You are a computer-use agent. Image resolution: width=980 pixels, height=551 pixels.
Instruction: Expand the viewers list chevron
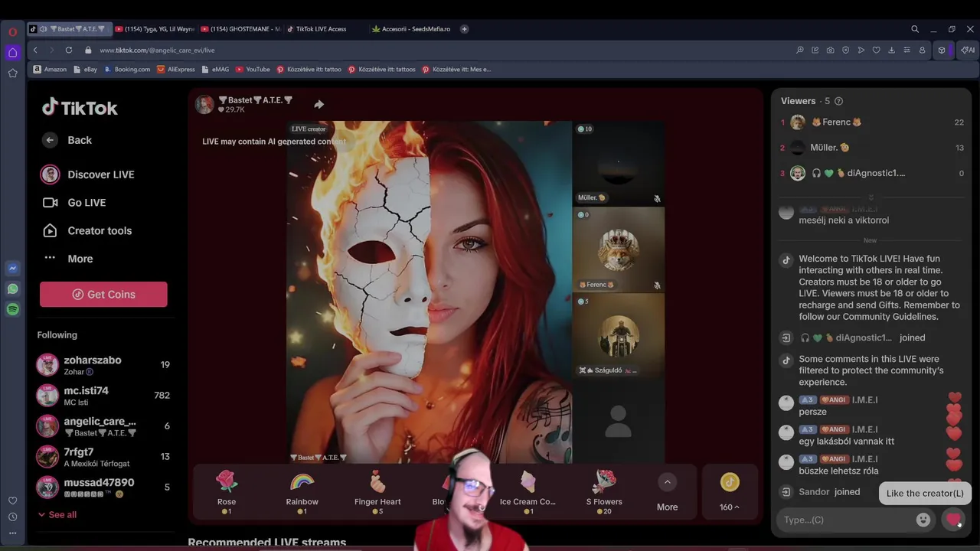[871, 197]
